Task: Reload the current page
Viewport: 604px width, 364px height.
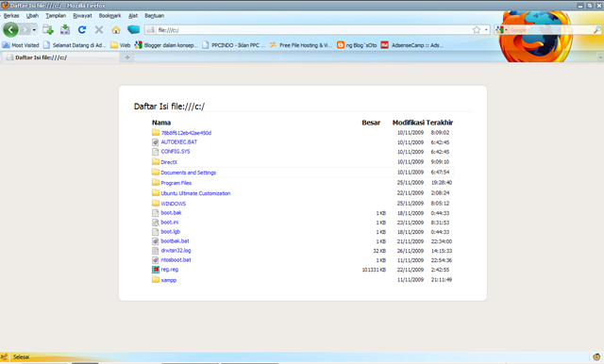Action: (x=82, y=29)
